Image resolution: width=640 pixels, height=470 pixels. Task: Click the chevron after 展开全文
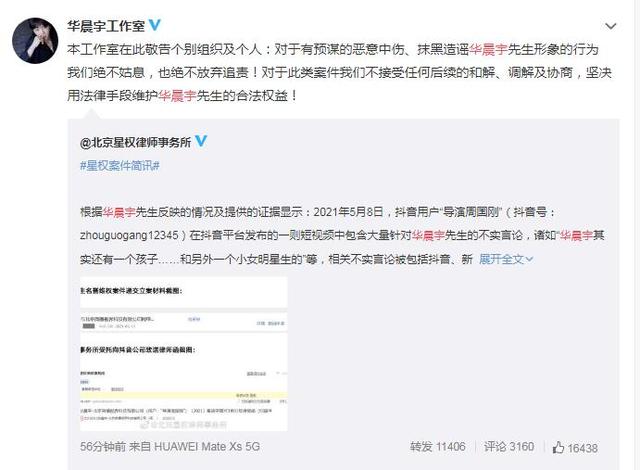(x=529, y=259)
